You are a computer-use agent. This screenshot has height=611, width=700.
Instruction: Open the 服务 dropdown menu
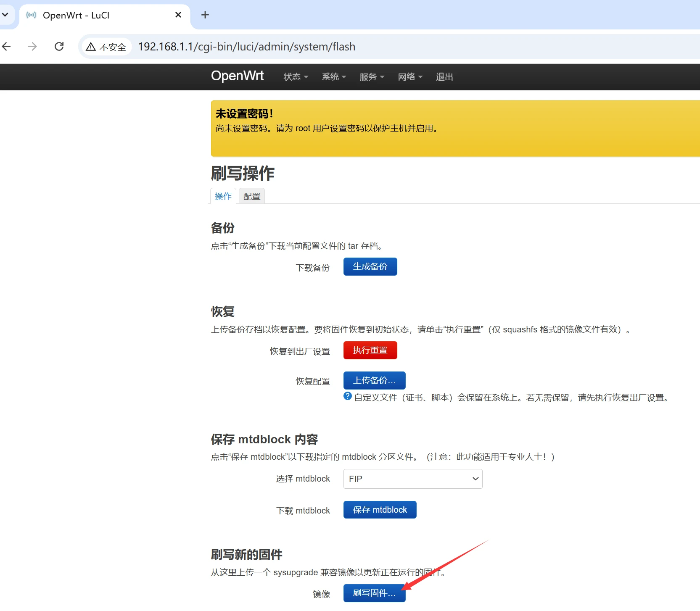372,77
